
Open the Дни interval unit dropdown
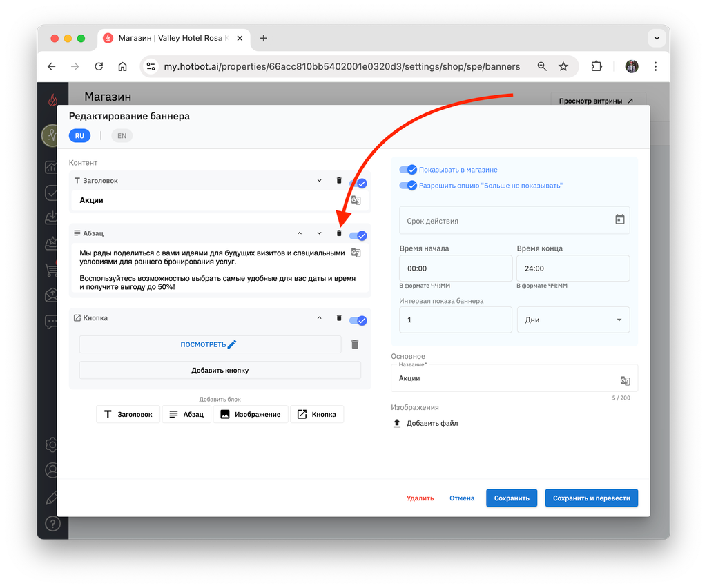click(573, 320)
